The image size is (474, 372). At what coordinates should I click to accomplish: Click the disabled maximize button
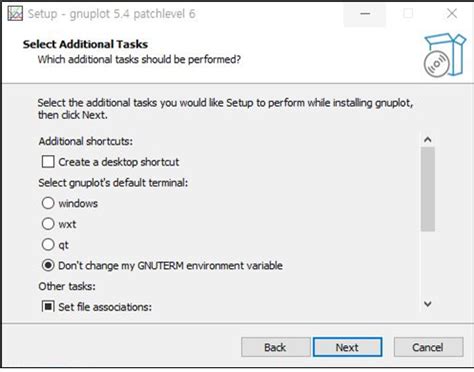click(x=408, y=14)
